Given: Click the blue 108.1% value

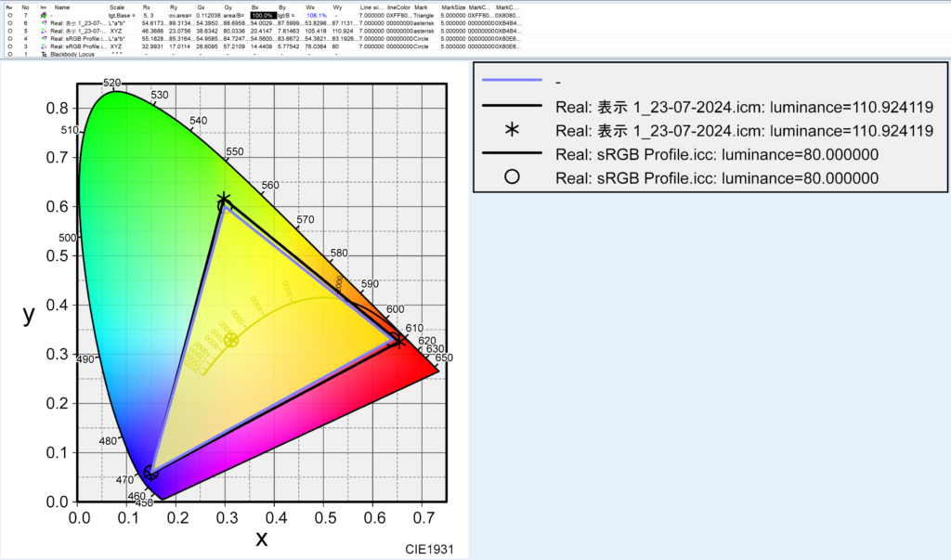Looking at the screenshot, I should coord(316,15).
